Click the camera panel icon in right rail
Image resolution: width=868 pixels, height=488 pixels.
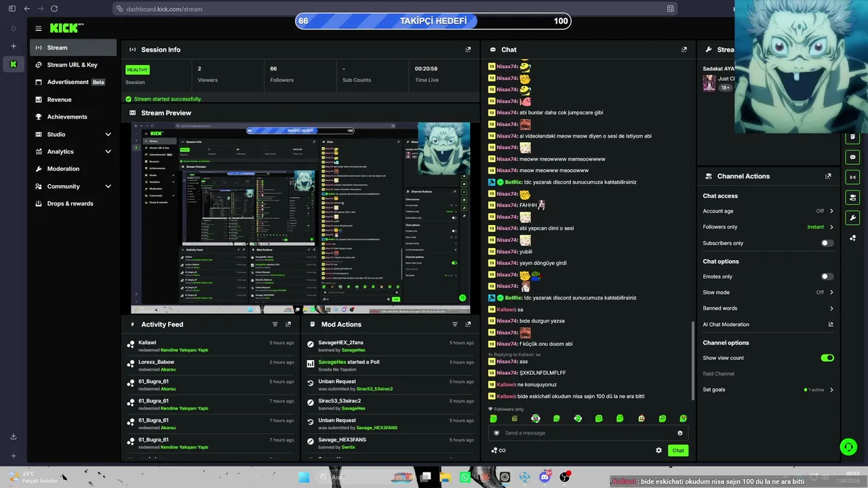(853, 198)
